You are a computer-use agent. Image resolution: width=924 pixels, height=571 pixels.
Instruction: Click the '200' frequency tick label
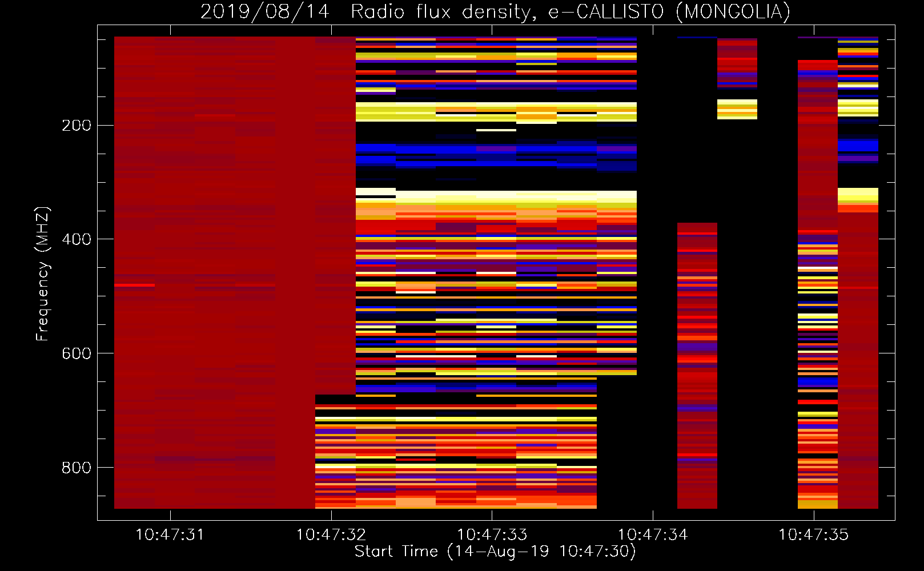pos(77,125)
